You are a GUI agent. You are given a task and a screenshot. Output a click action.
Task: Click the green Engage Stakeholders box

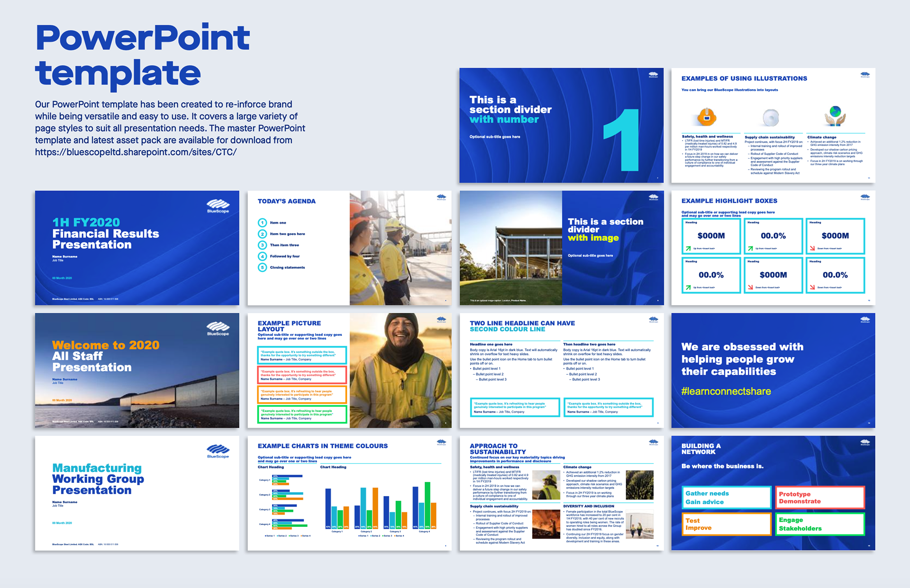pyautogui.click(x=819, y=524)
